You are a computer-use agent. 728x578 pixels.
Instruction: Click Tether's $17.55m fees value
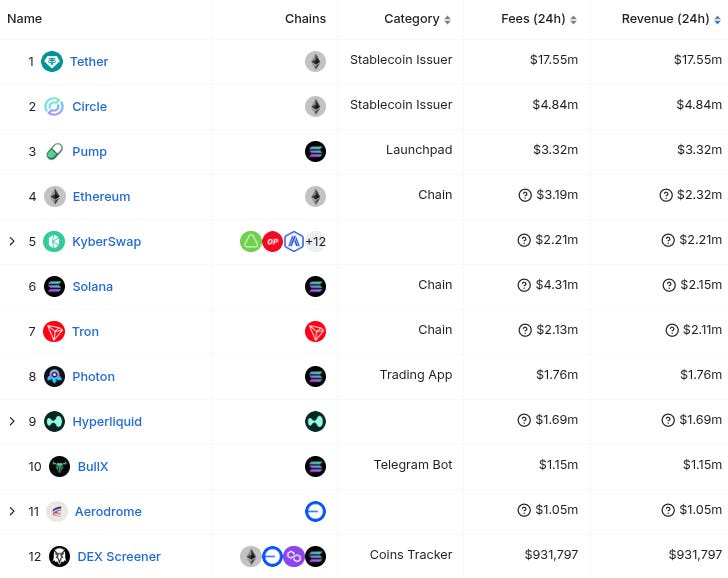point(554,59)
